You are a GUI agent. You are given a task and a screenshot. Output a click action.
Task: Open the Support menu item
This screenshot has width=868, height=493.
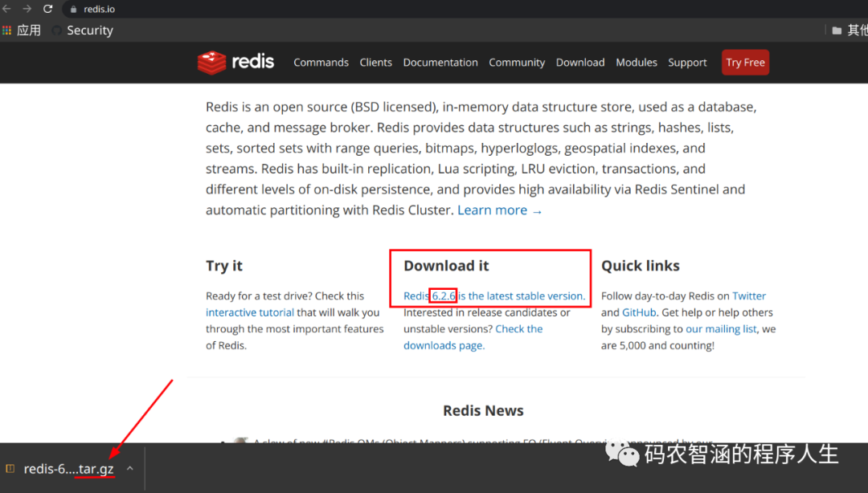[687, 63]
